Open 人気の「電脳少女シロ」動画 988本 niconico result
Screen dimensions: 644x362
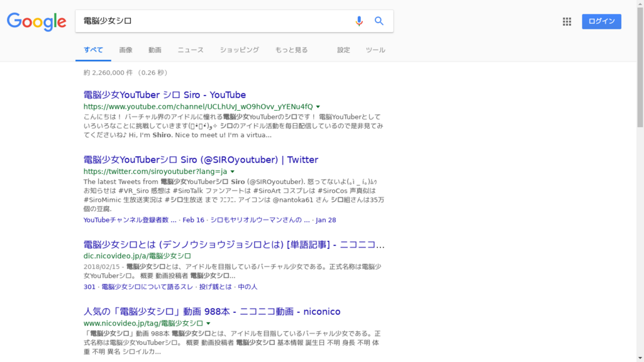pyautogui.click(x=212, y=312)
